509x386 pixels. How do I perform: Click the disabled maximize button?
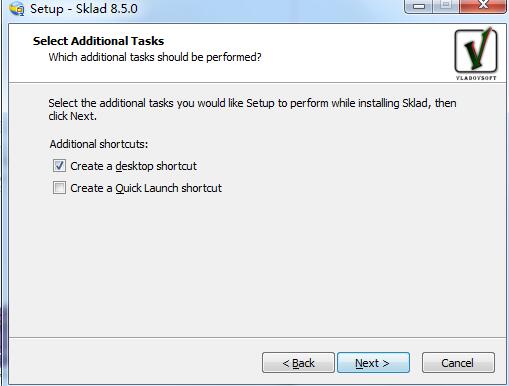[446, 6]
